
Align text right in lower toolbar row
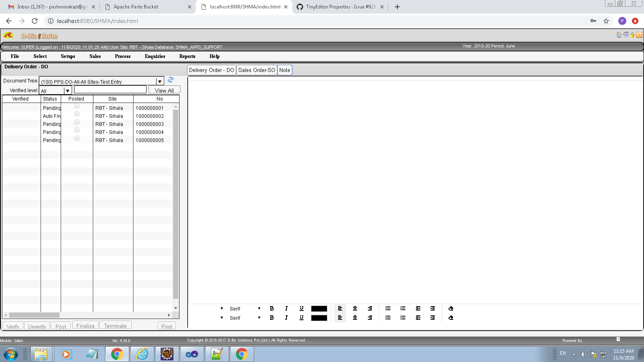(370, 318)
